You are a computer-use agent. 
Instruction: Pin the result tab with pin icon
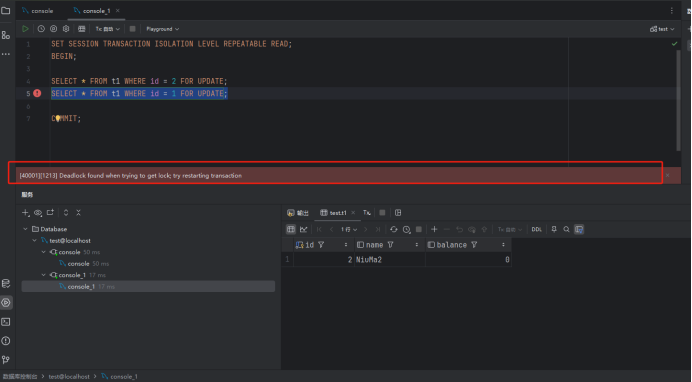click(554, 229)
